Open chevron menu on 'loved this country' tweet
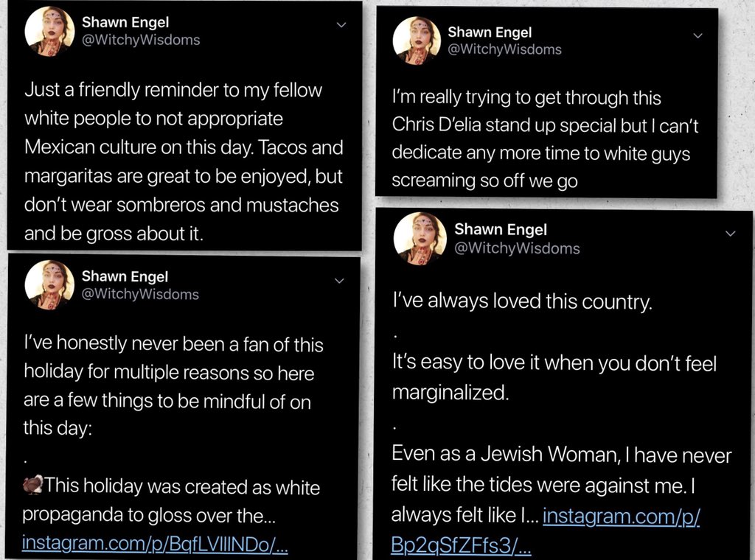 [x=731, y=234]
